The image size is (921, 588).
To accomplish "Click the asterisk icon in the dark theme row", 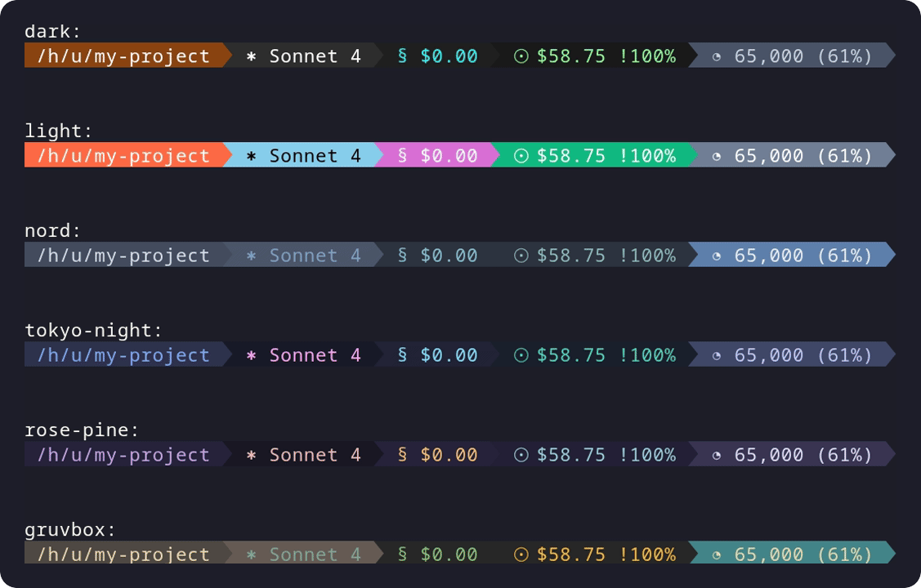I will coord(252,57).
